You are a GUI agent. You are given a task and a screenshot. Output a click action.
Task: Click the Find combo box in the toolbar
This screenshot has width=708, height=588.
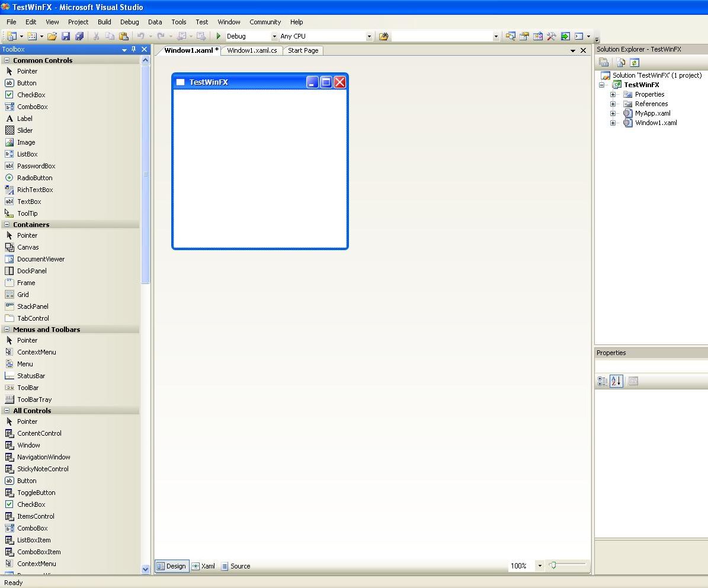pos(445,37)
